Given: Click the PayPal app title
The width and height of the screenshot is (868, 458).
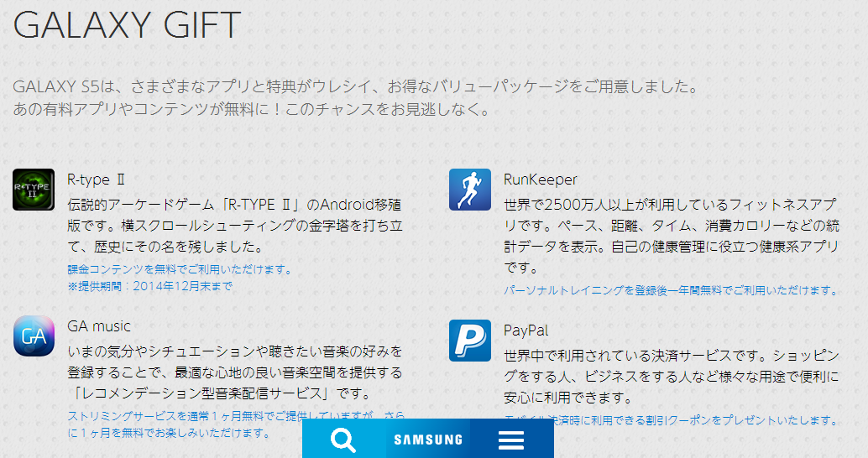Looking at the screenshot, I should tap(526, 330).
